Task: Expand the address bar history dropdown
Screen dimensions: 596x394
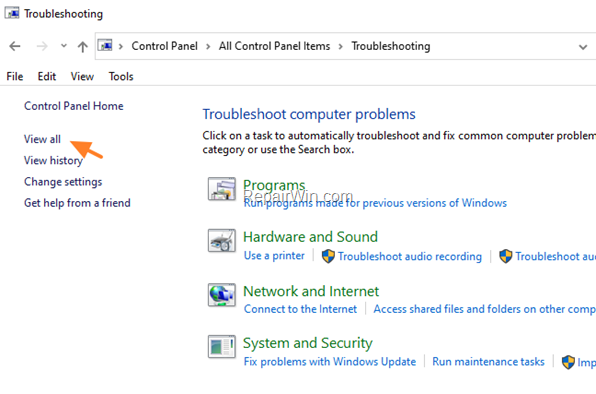Action: coord(583,47)
